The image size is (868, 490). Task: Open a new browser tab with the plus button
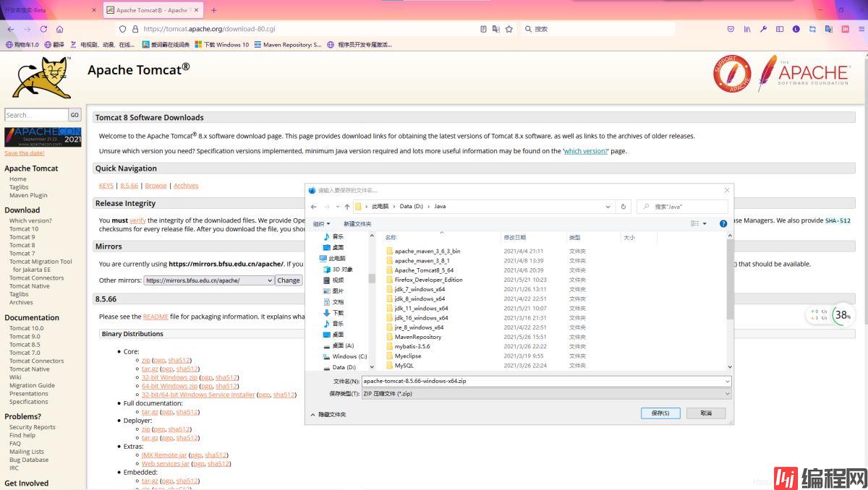click(x=213, y=10)
